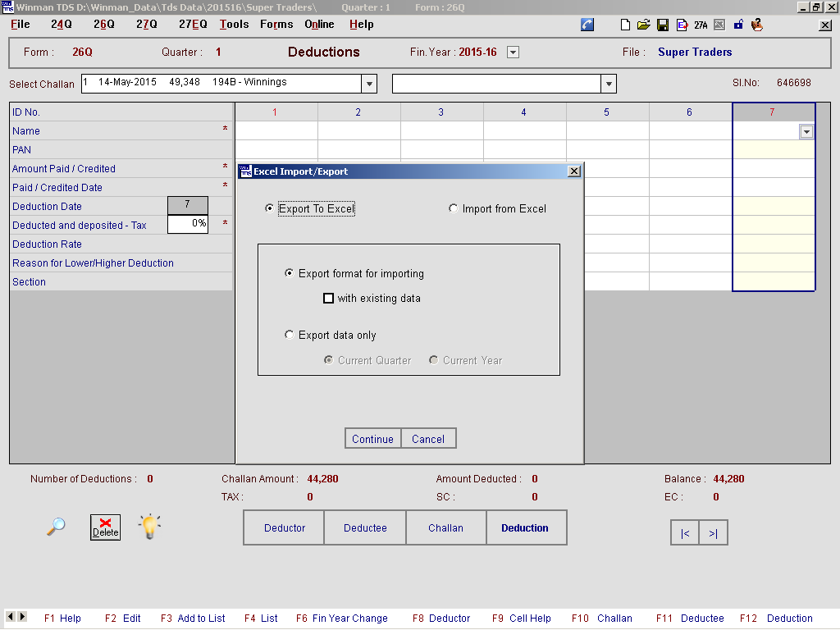Click the new blank file icon

(626, 25)
